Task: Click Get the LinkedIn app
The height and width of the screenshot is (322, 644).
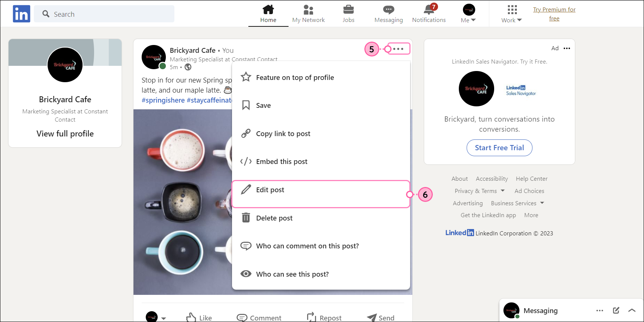Action: click(488, 215)
